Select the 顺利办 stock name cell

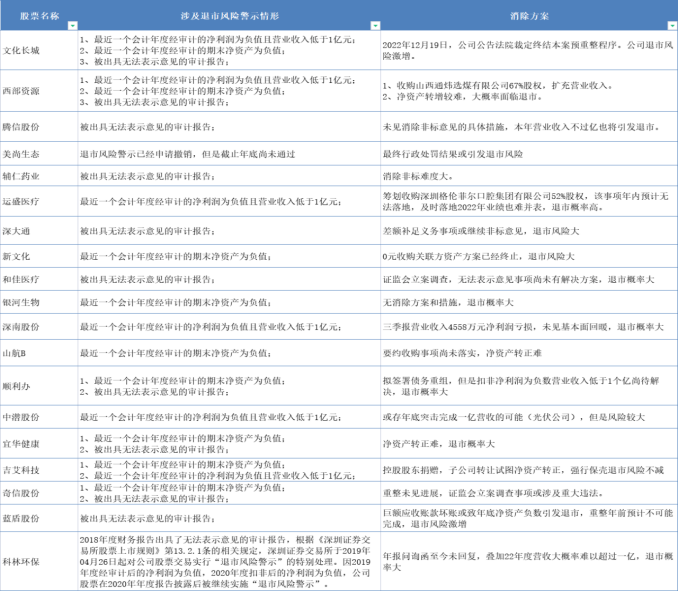[39, 386]
